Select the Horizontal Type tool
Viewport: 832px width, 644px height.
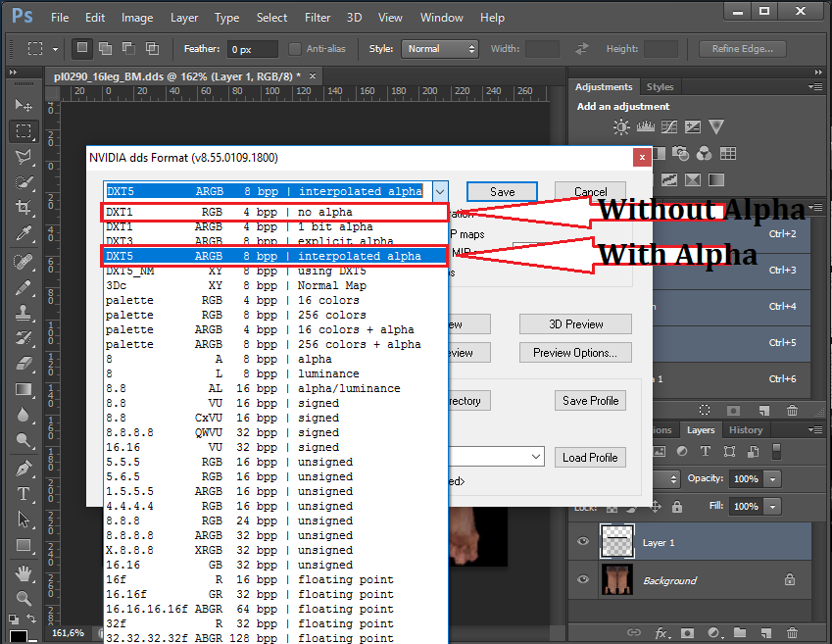(24, 494)
